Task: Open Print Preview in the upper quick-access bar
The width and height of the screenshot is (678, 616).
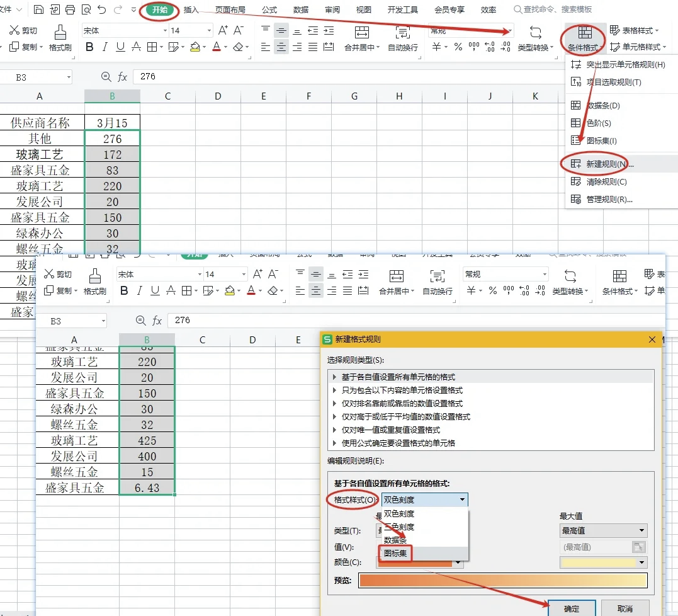Action: (86, 9)
